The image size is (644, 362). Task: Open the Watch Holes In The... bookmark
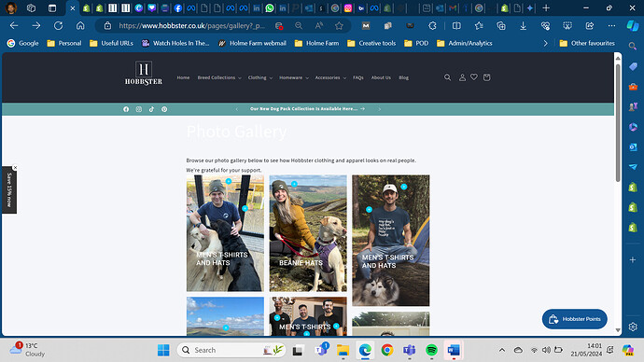click(x=175, y=43)
